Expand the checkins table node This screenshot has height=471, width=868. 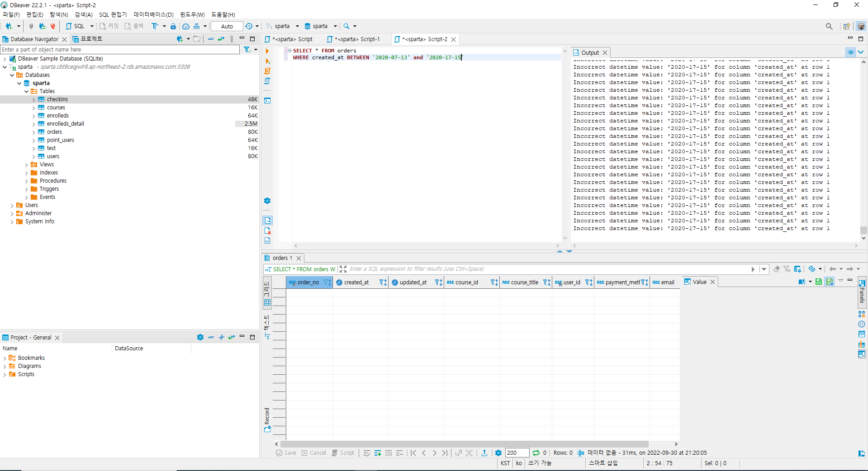(x=33, y=99)
